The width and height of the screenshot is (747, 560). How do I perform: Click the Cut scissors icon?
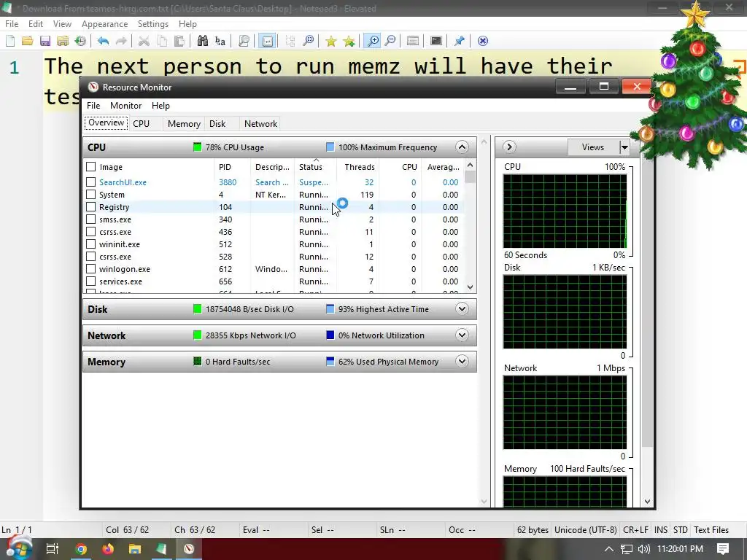[144, 41]
